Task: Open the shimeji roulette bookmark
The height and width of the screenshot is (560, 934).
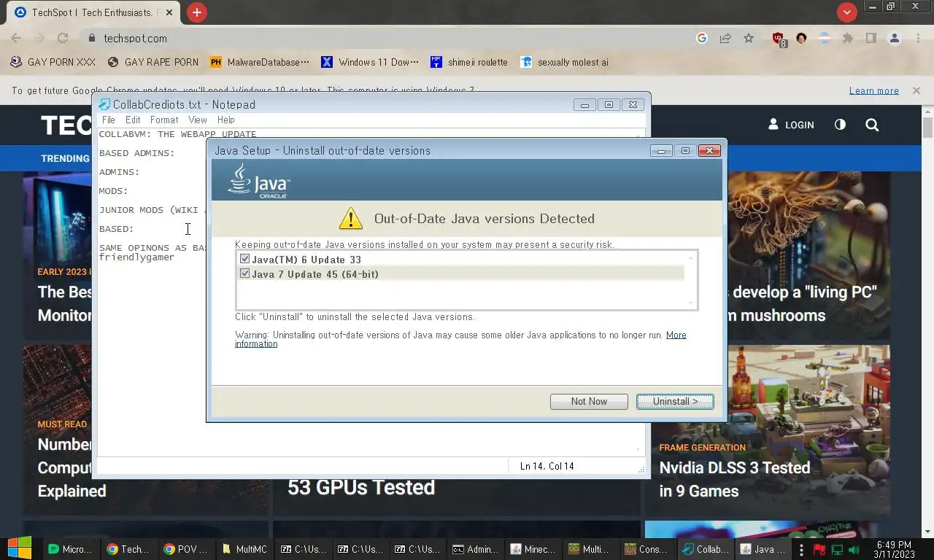Action: tap(469, 62)
